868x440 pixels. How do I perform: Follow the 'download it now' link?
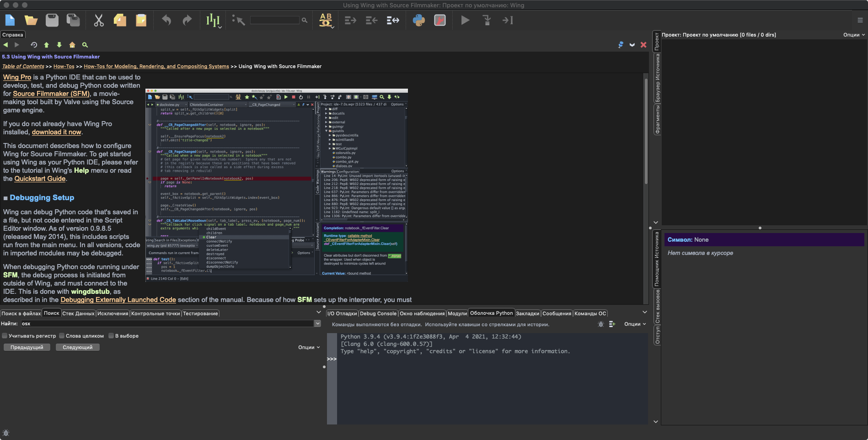coord(56,132)
